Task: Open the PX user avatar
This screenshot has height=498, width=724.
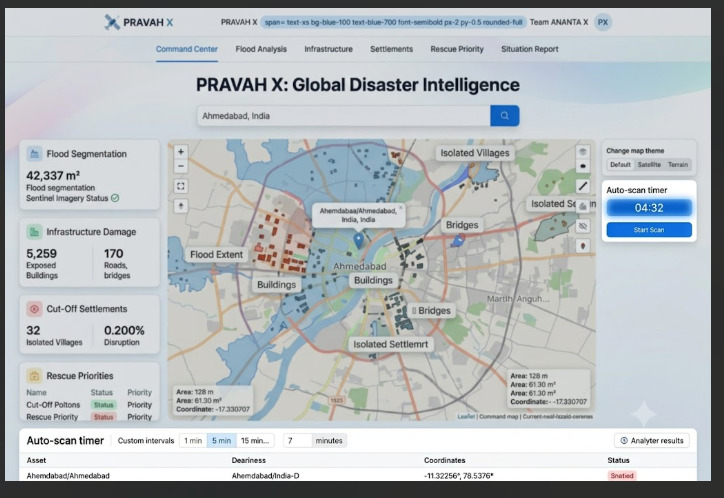Action: [x=603, y=22]
